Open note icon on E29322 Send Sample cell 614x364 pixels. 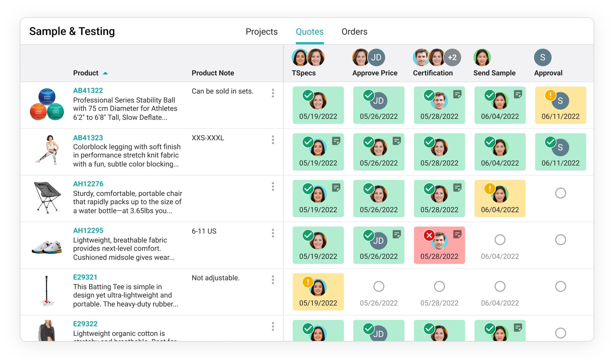click(518, 328)
